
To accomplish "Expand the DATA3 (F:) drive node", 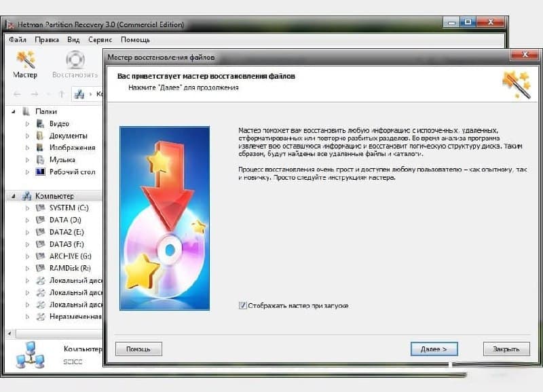I will click(x=27, y=244).
